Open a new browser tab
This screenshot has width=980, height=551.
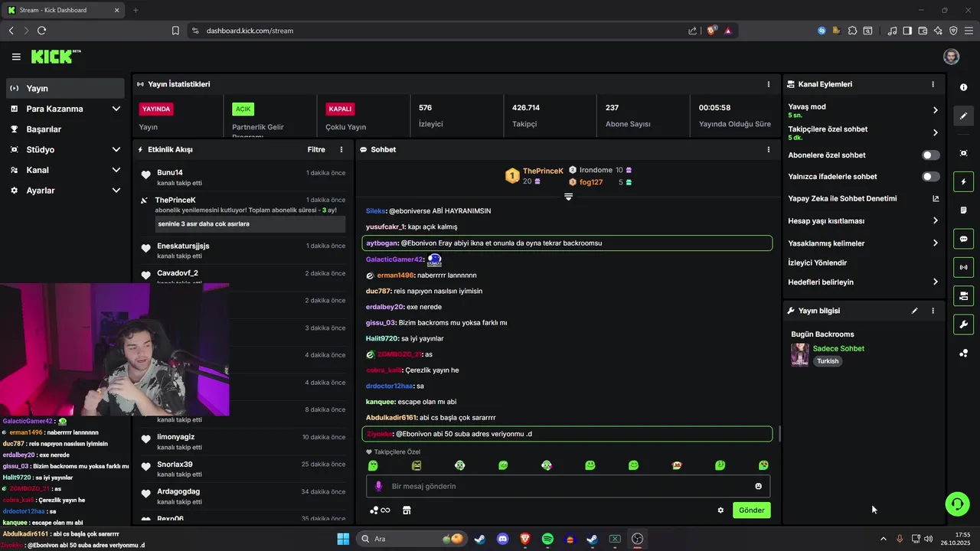(136, 10)
